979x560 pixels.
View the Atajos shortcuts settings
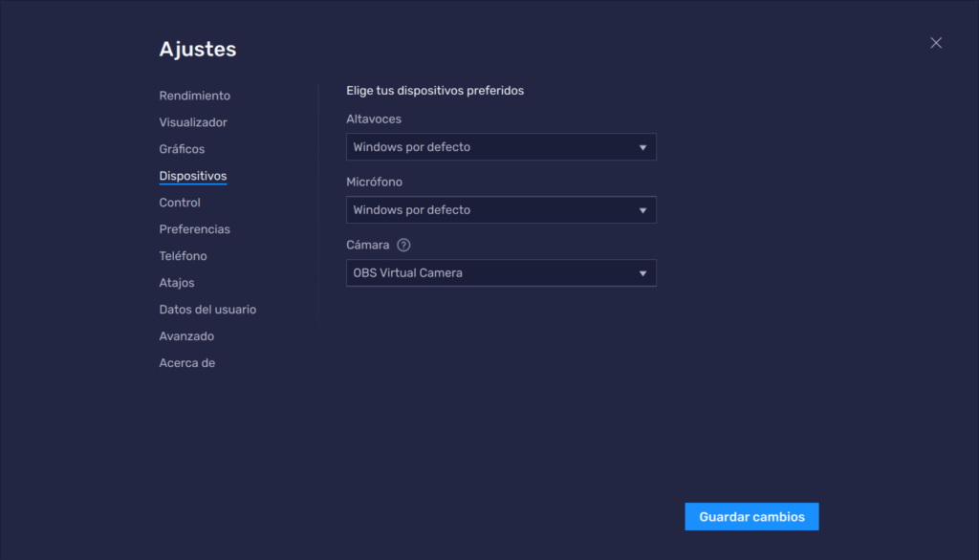[x=174, y=283]
